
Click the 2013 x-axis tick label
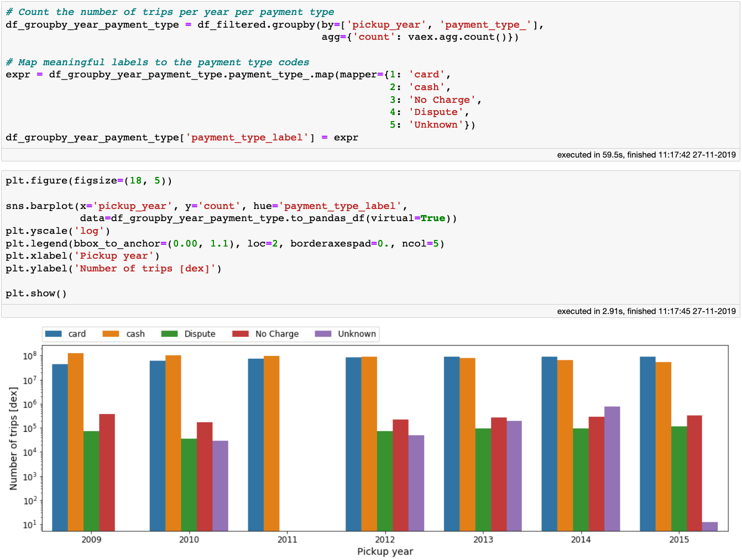coord(483,540)
